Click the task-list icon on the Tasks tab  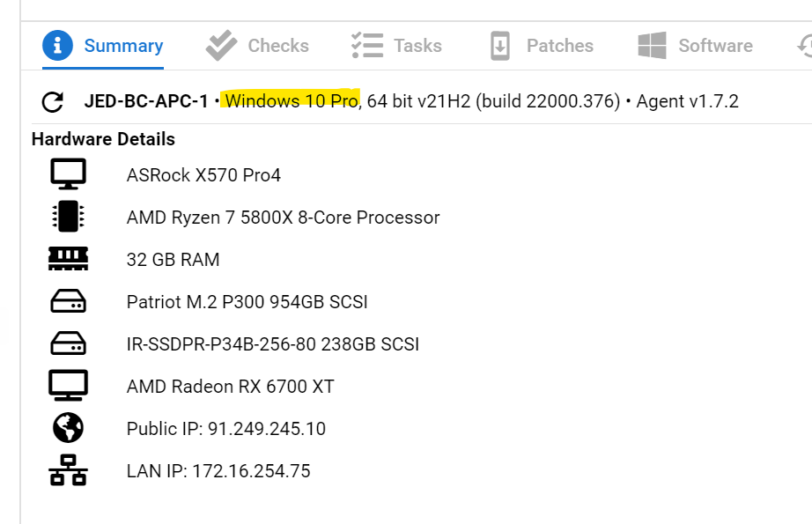363,45
